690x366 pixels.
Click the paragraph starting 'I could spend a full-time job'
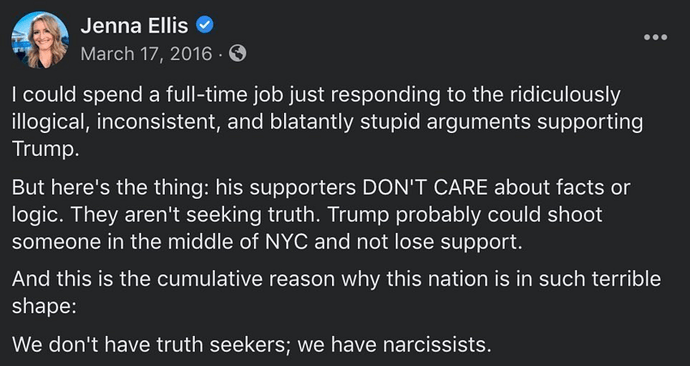click(x=327, y=122)
